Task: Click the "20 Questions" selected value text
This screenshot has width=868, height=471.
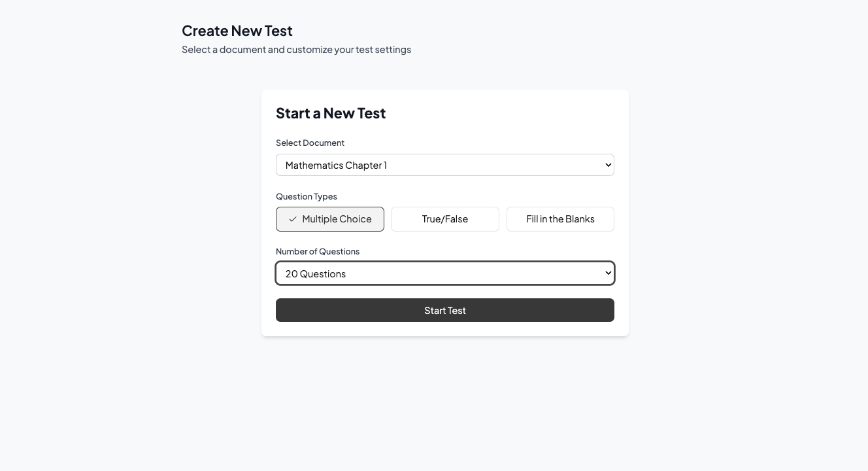Action: (x=316, y=274)
